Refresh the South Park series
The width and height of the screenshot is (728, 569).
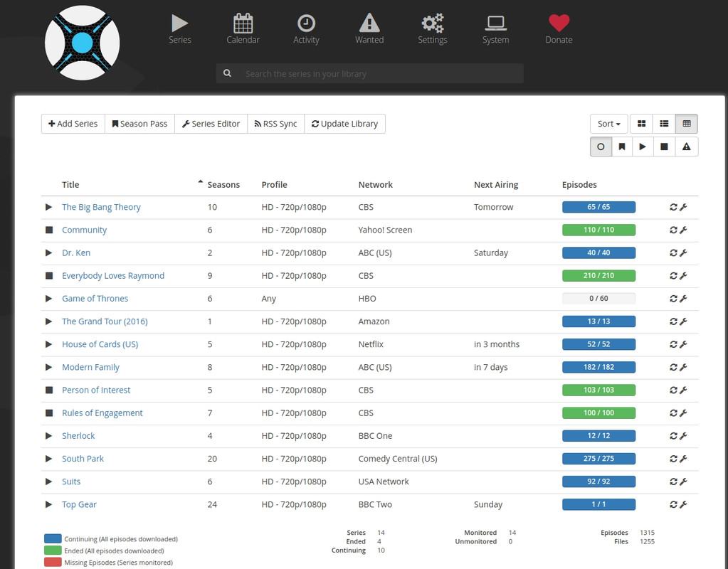pyautogui.click(x=673, y=459)
